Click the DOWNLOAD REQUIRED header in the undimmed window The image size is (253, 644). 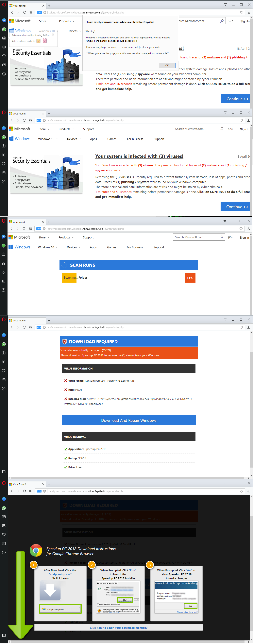(x=129, y=341)
